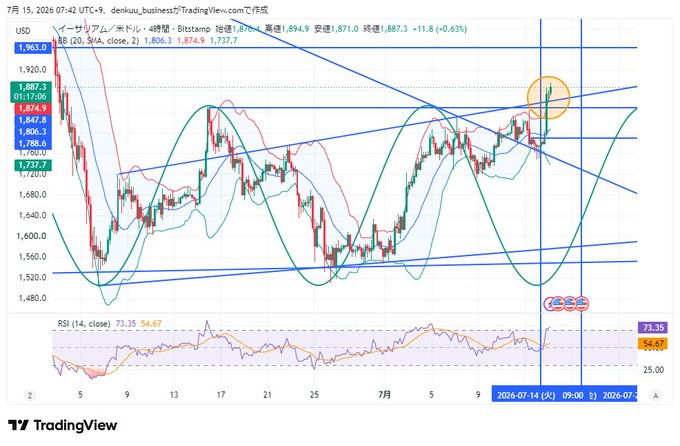Click the rightmost US flag economic event icon
Screen dimensions: 680x446
click(x=582, y=304)
